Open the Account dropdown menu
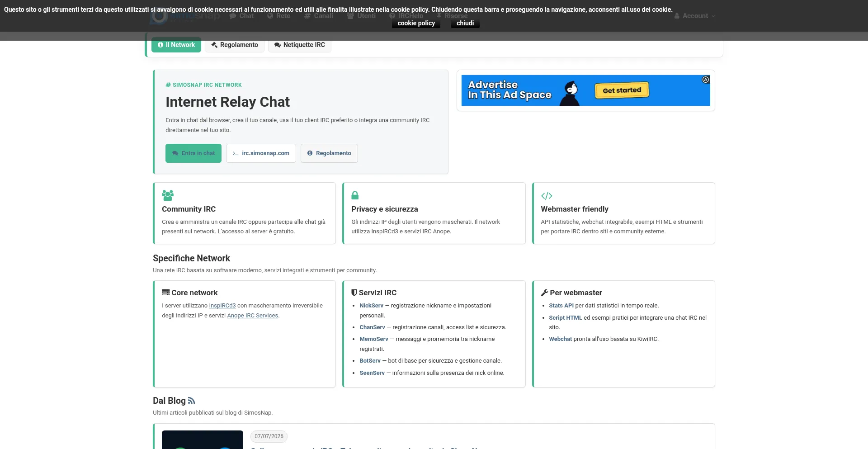The image size is (868, 449). point(695,16)
